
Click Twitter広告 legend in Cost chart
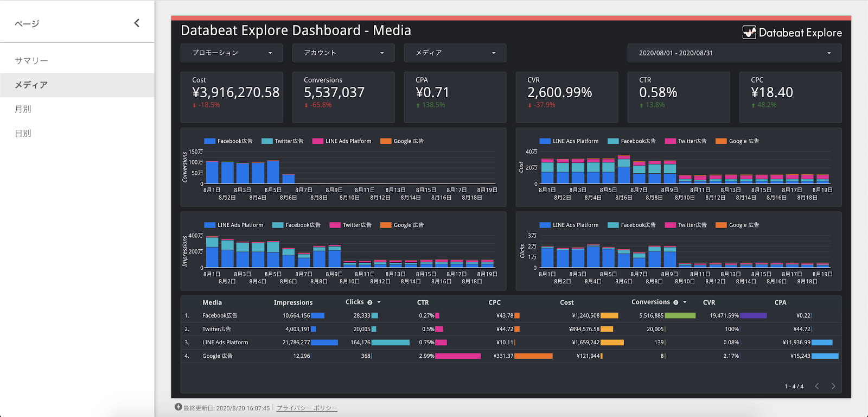[686, 141]
